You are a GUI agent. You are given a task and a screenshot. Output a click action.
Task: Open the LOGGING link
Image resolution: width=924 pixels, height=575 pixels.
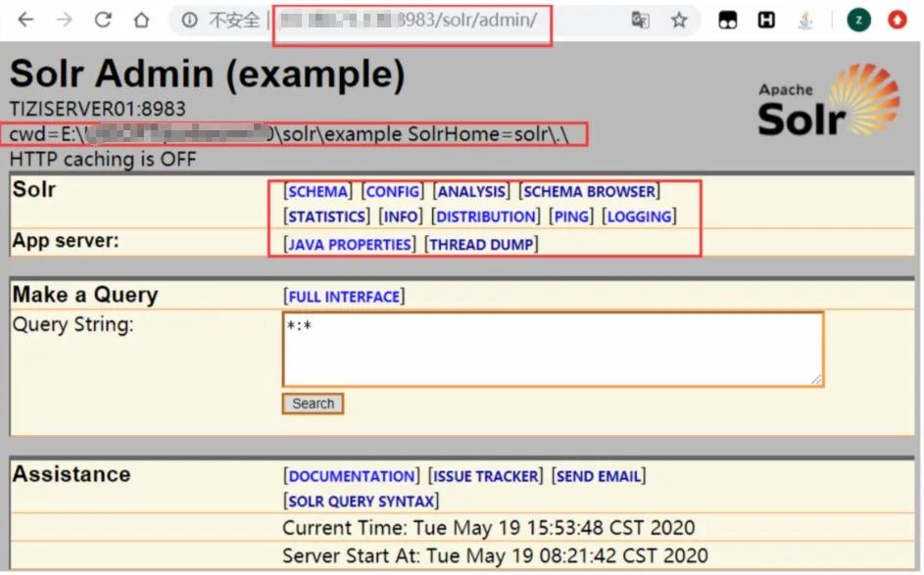[x=640, y=216]
